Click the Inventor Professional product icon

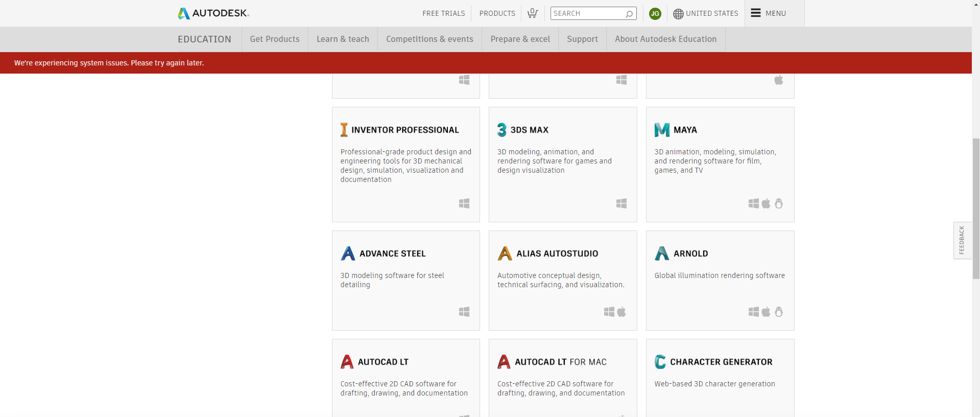[x=344, y=130]
